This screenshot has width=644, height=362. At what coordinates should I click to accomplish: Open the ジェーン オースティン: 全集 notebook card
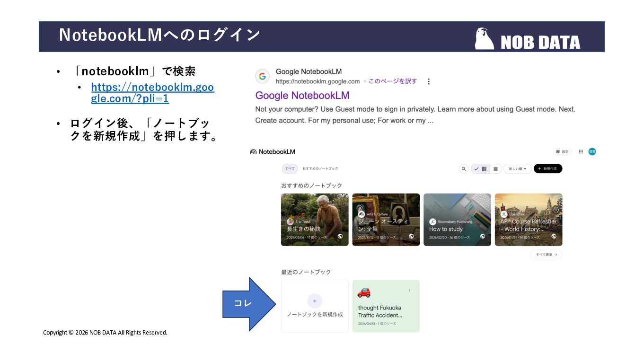click(386, 220)
